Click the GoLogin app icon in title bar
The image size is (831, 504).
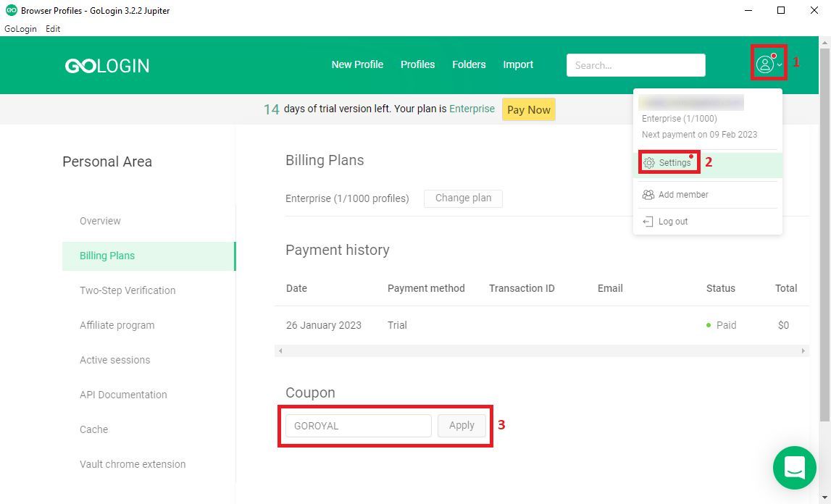[x=11, y=10]
